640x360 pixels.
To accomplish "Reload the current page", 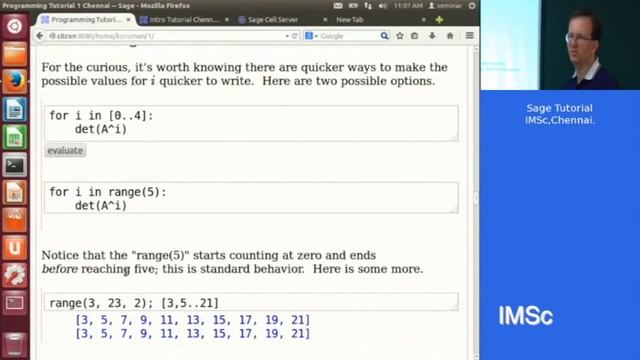I will [x=295, y=36].
